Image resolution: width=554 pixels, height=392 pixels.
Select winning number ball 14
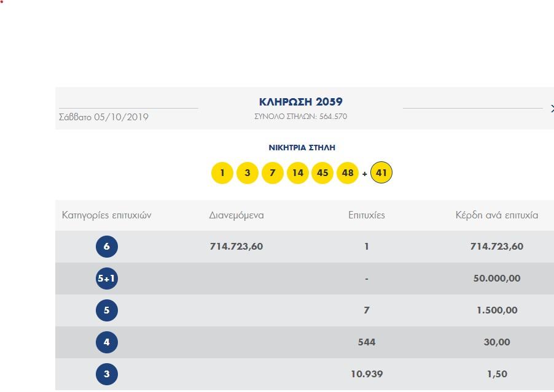[x=298, y=173]
